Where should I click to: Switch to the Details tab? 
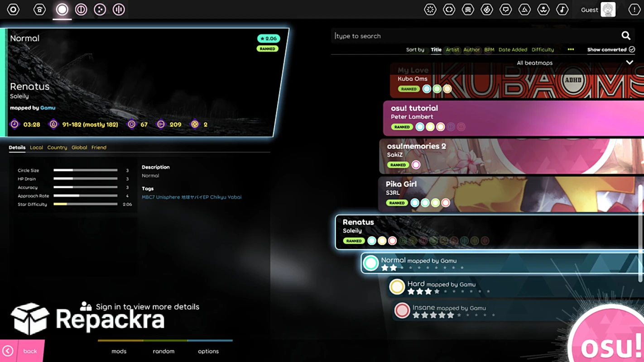17,148
